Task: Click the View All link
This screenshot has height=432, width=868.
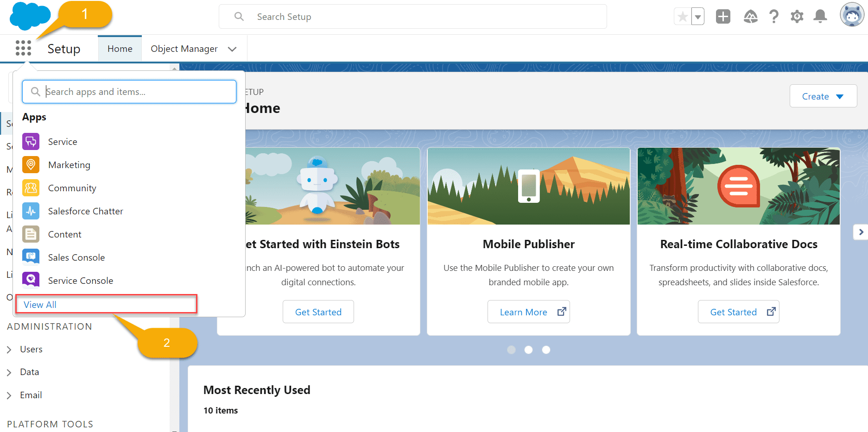Action: coord(40,304)
